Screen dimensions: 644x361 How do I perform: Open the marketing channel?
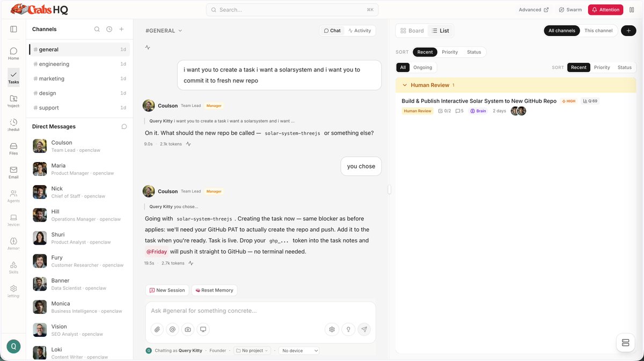pyautogui.click(x=79, y=78)
